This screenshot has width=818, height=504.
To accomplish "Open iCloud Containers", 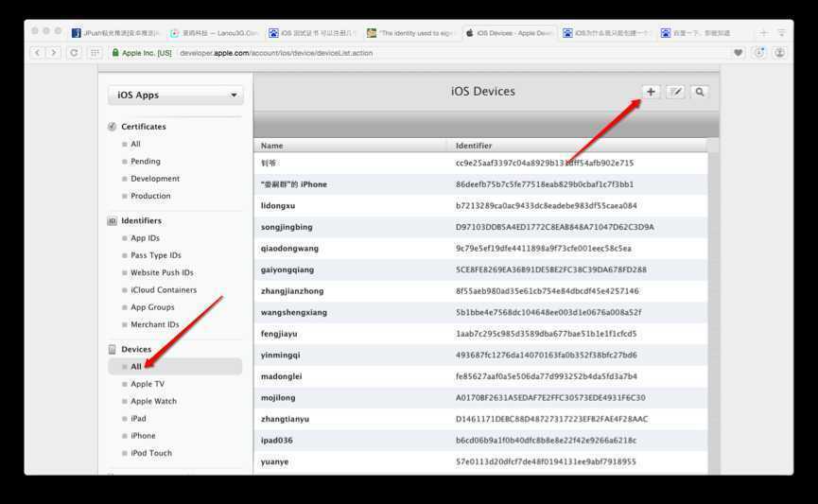I will [164, 289].
